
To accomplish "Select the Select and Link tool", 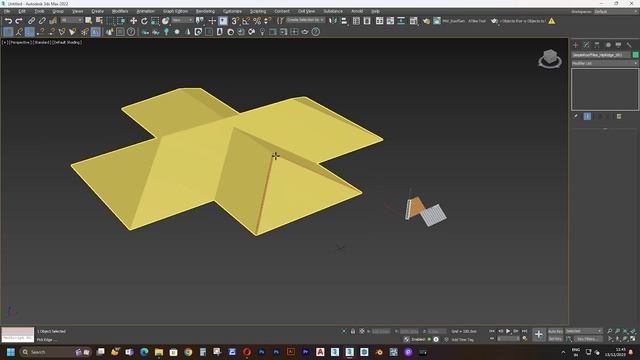I will (31, 21).
